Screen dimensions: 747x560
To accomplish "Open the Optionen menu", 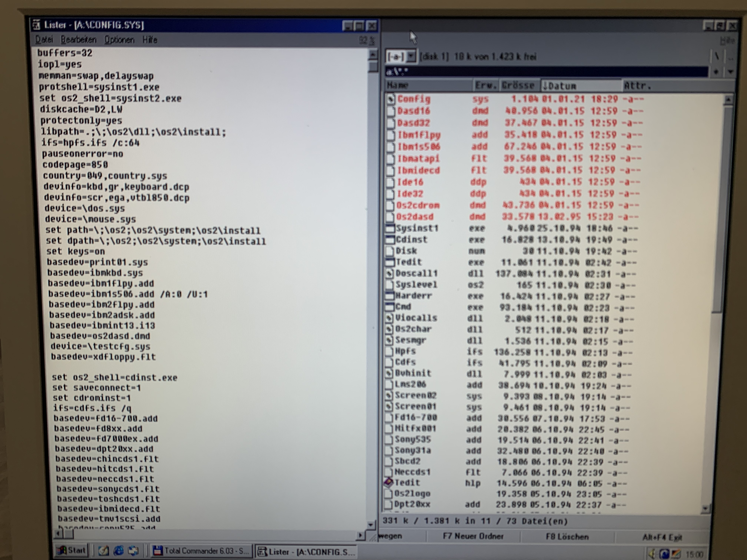I will (x=119, y=40).
